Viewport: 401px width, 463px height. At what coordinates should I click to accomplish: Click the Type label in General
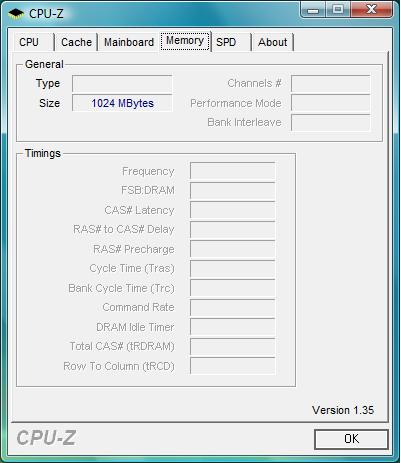48,83
